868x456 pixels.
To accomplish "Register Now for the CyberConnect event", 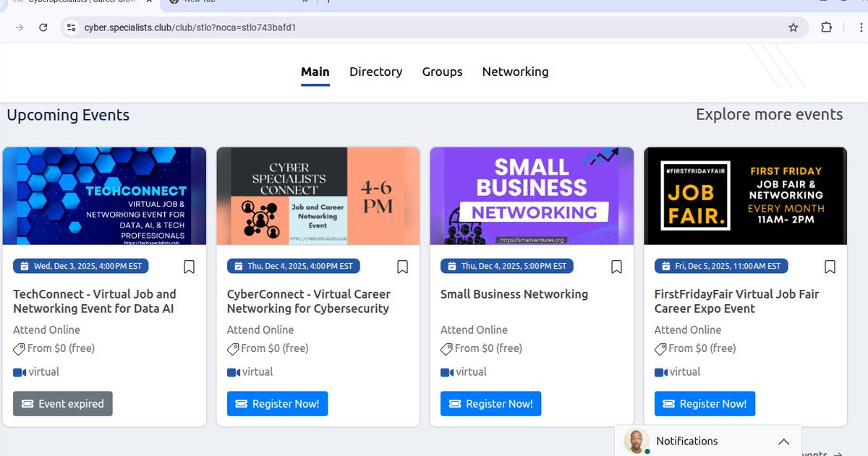I will click(277, 403).
